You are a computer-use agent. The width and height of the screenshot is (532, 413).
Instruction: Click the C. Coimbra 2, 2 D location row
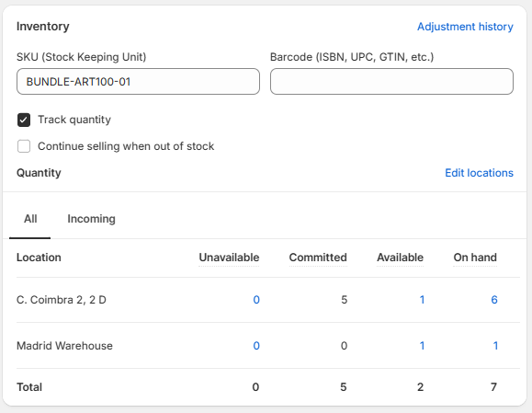[x=268, y=300]
